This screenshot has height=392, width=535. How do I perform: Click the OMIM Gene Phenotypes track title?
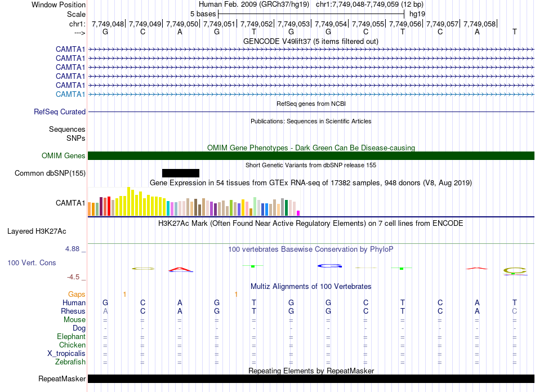click(x=311, y=148)
